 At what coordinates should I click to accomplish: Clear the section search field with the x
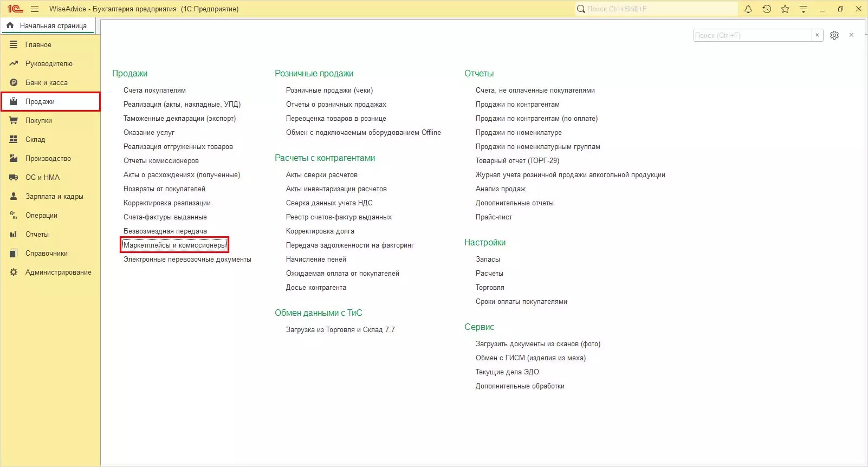click(818, 35)
